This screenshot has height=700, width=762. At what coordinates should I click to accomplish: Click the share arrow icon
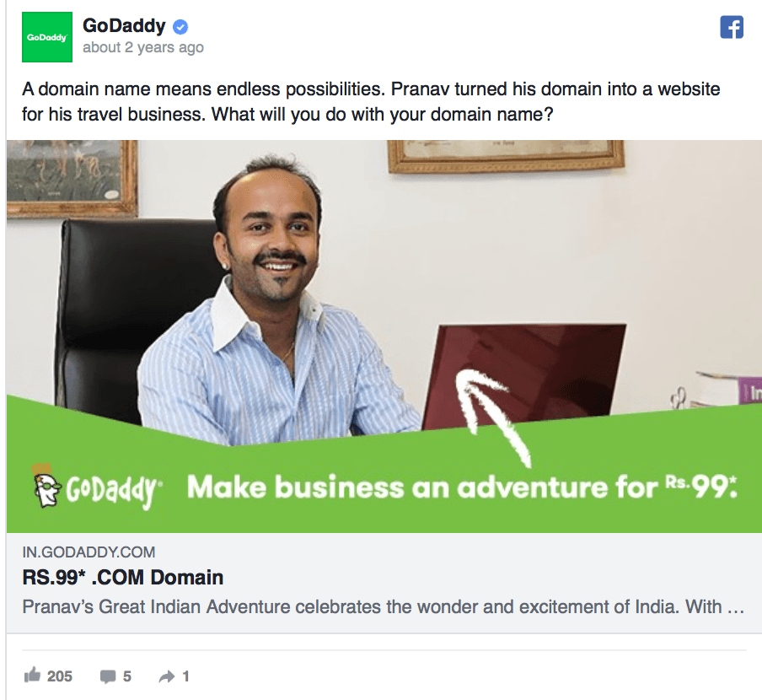[167, 676]
